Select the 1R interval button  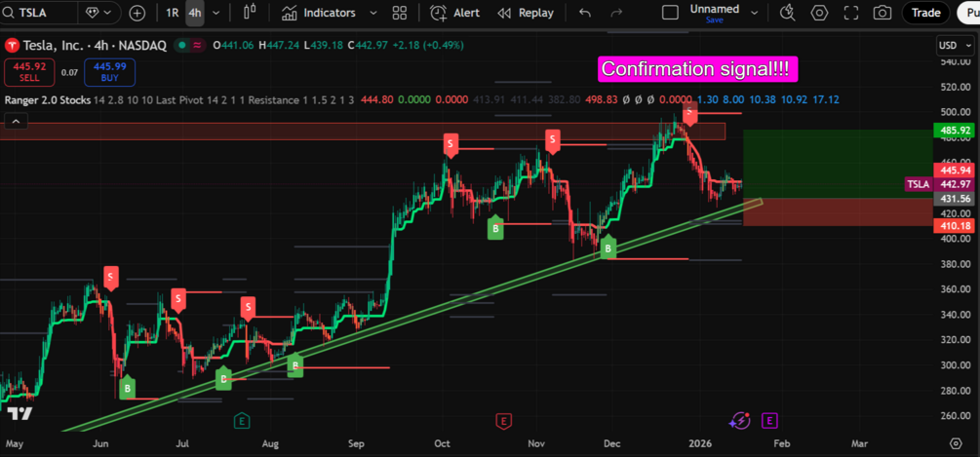tap(172, 13)
